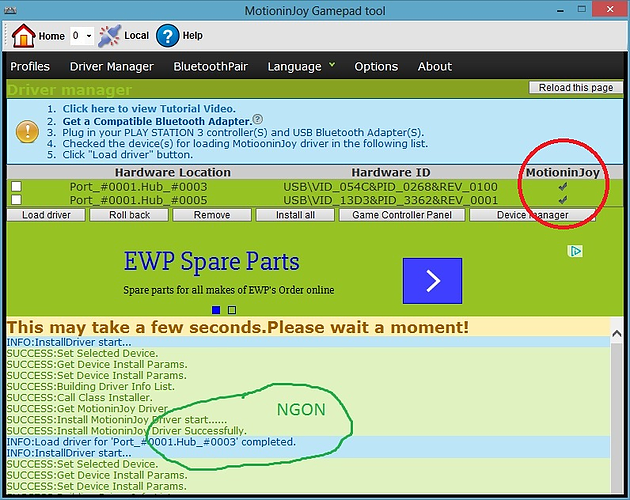
Task: Go to the BluetoothPair menu item
Action: point(210,67)
